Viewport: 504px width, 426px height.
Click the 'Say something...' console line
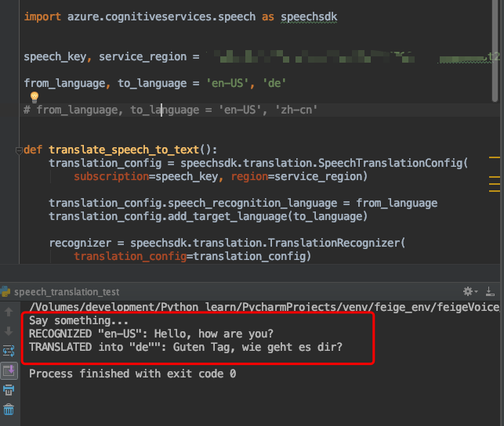(x=78, y=320)
